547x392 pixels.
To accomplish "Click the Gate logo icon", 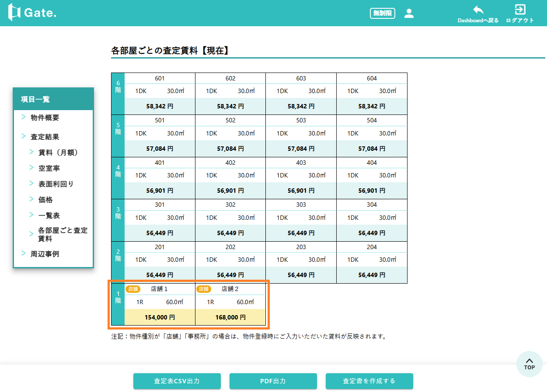I will tap(14, 13).
